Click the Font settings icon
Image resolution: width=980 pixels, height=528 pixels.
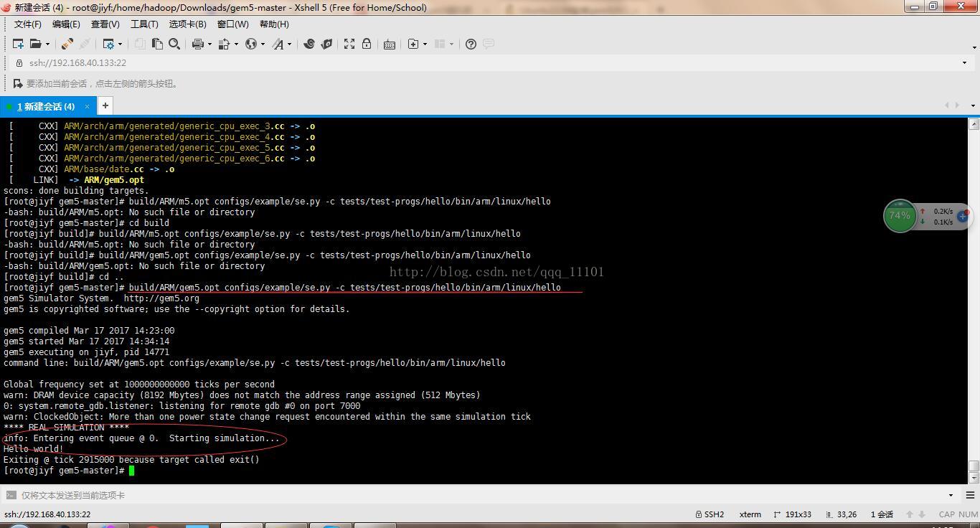278,44
